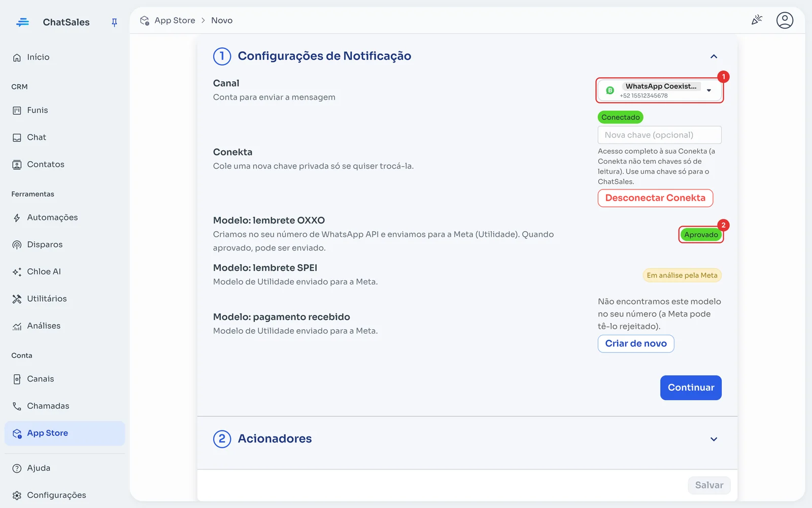This screenshot has height=508, width=812.
Task: Focus the Nova chave (opcional) field
Action: point(659,135)
